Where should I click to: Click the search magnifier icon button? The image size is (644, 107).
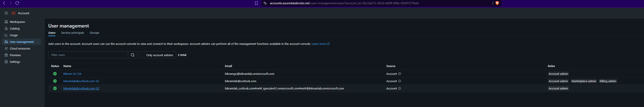click(x=133, y=55)
